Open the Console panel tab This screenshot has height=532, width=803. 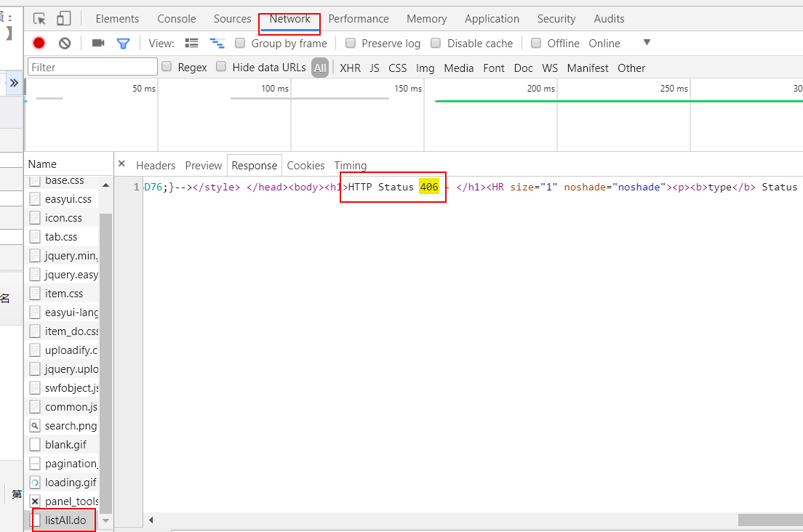pyautogui.click(x=177, y=19)
